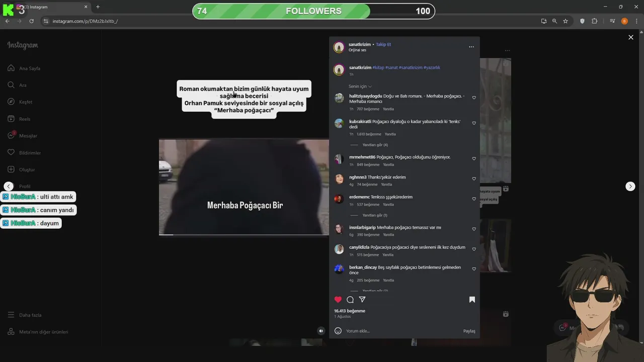Like insnlarbigarip's comment
This screenshot has height=362, width=644.
(x=474, y=229)
